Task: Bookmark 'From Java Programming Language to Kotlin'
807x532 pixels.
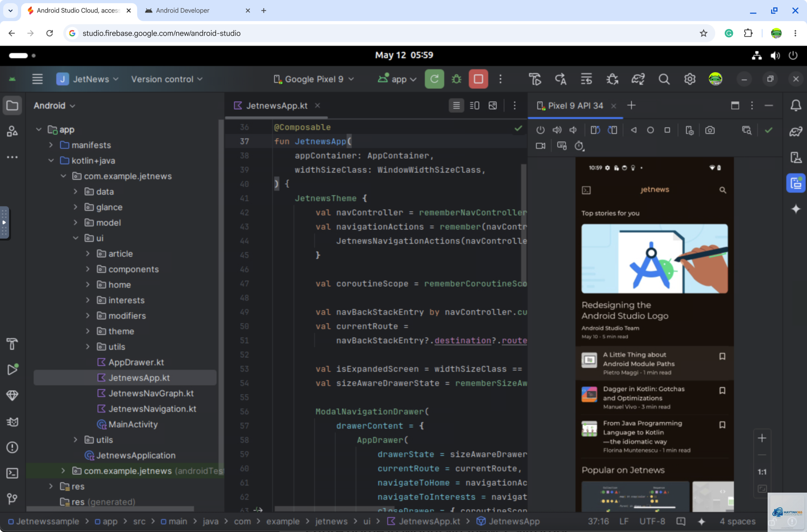Action: click(722, 425)
